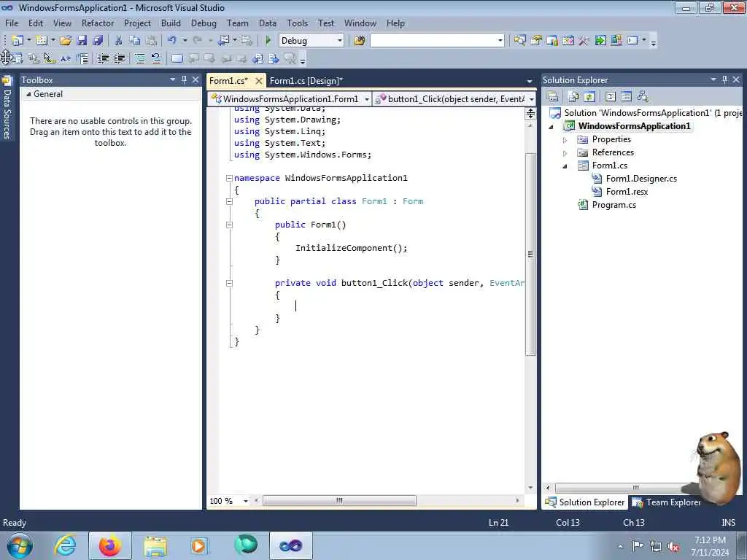This screenshot has width=747, height=560.
Task: Open the Windows Start button
Action: point(19,545)
